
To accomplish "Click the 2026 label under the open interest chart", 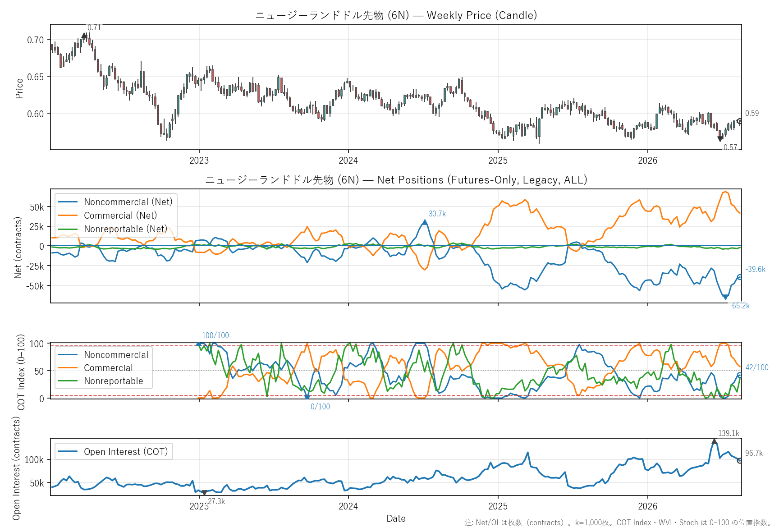I will click(x=648, y=506).
